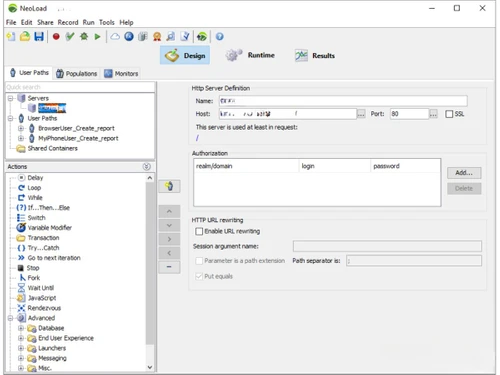Viewport: 500px width, 375px height.
Task: Switch to the Runtime section
Action: click(250, 55)
